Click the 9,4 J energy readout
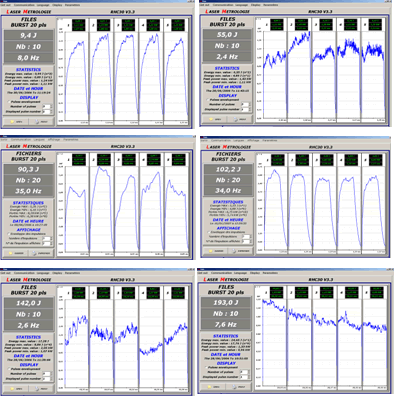The image size is (394, 396). tap(29, 35)
